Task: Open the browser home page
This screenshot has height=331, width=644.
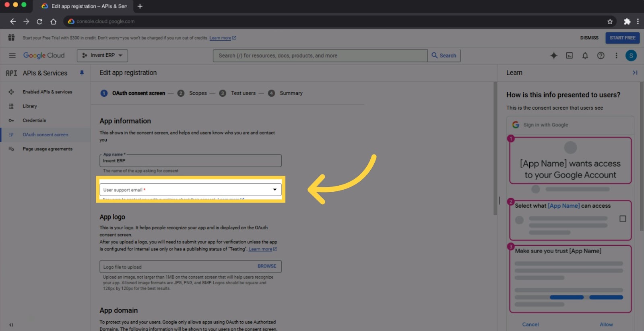Action: (x=53, y=21)
